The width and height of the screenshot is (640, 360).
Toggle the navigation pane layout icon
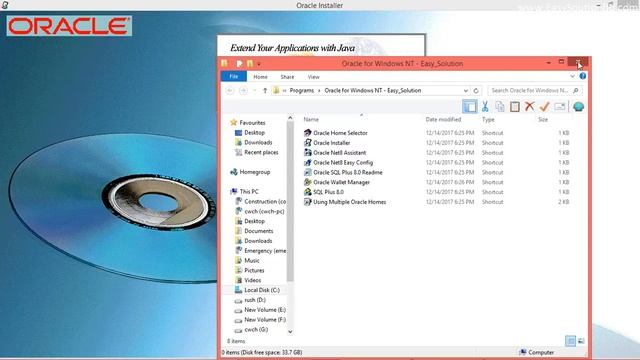tap(470, 107)
